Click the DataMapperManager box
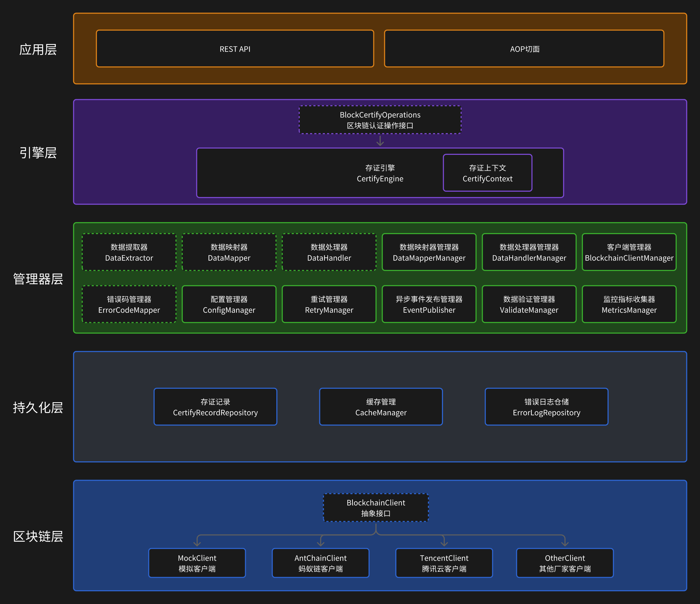700x604 pixels. pyautogui.click(x=429, y=252)
